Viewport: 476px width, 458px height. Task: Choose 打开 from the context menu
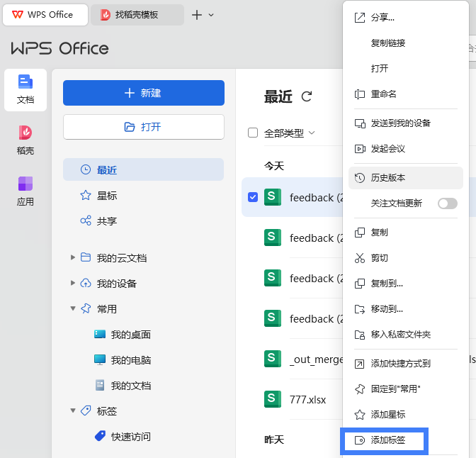[406, 68]
